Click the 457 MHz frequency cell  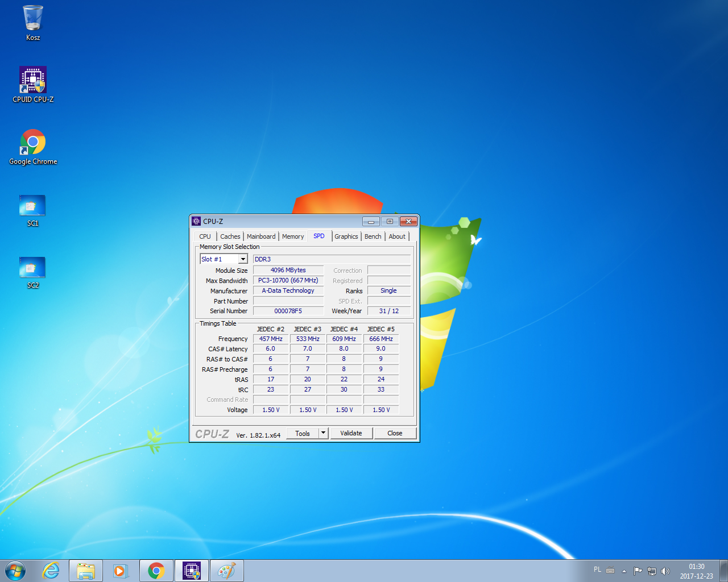click(x=271, y=339)
